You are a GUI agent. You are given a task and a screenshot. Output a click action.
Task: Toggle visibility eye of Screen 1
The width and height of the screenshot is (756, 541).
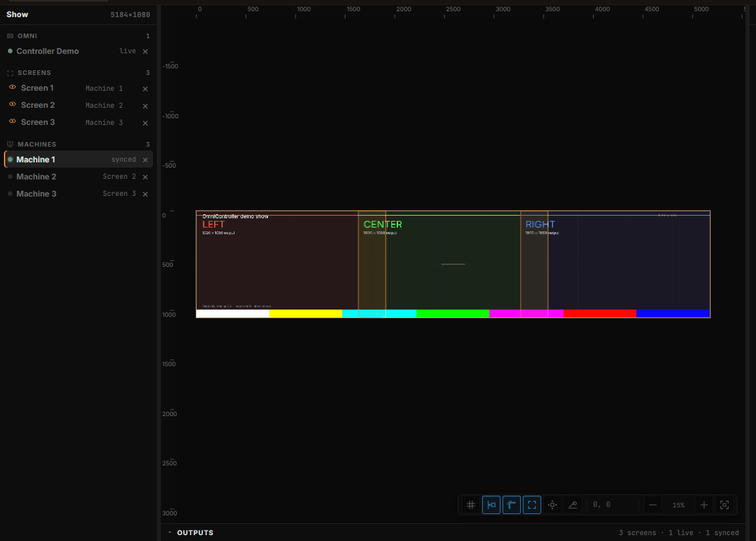tap(12, 87)
